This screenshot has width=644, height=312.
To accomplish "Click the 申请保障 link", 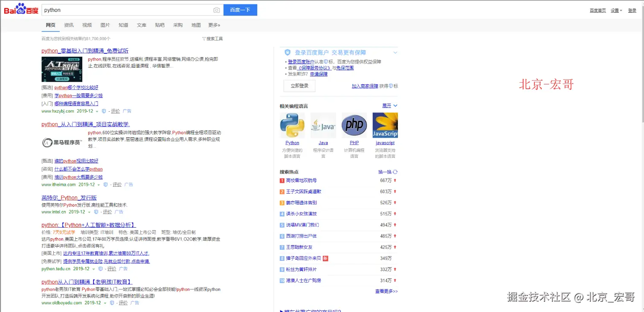I will pyautogui.click(x=319, y=74).
